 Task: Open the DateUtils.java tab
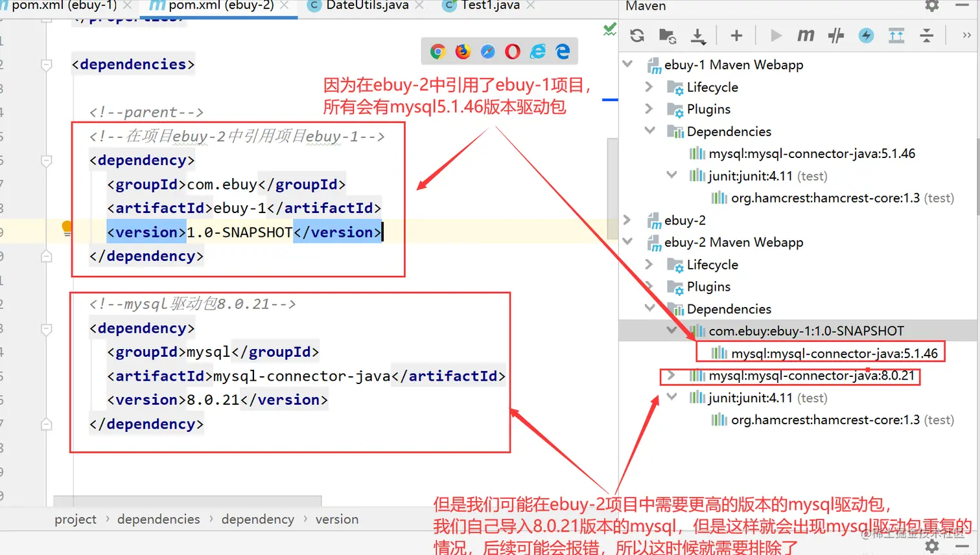pyautogui.click(x=367, y=6)
